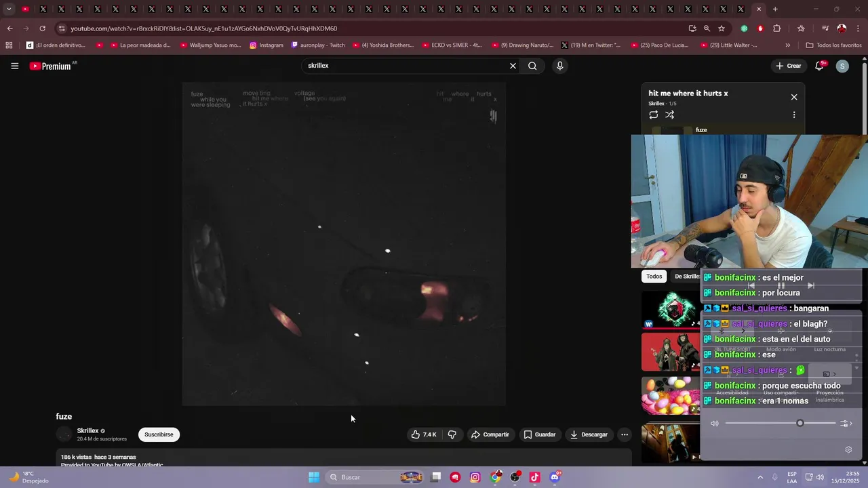Select the De Skrillex filter chip

tap(686, 277)
